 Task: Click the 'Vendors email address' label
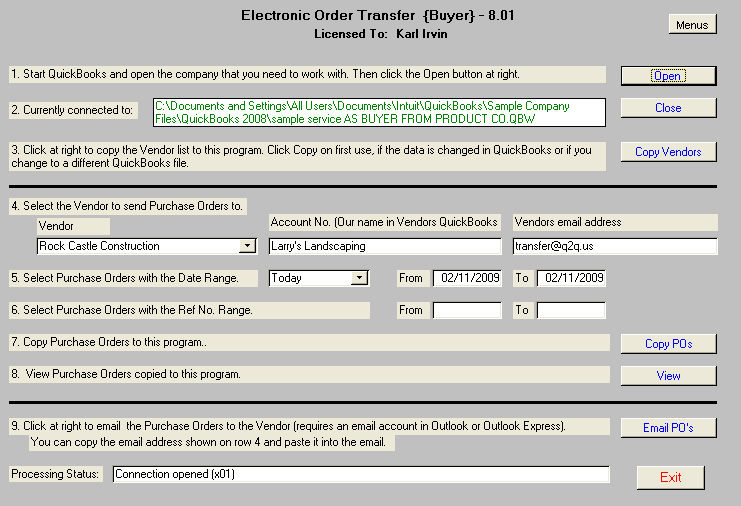coord(615,222)
